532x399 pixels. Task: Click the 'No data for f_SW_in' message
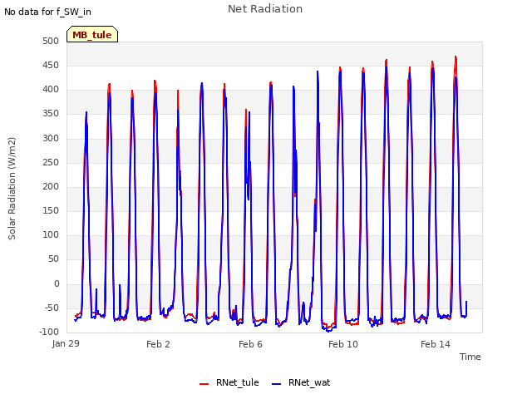coord(47,12)
